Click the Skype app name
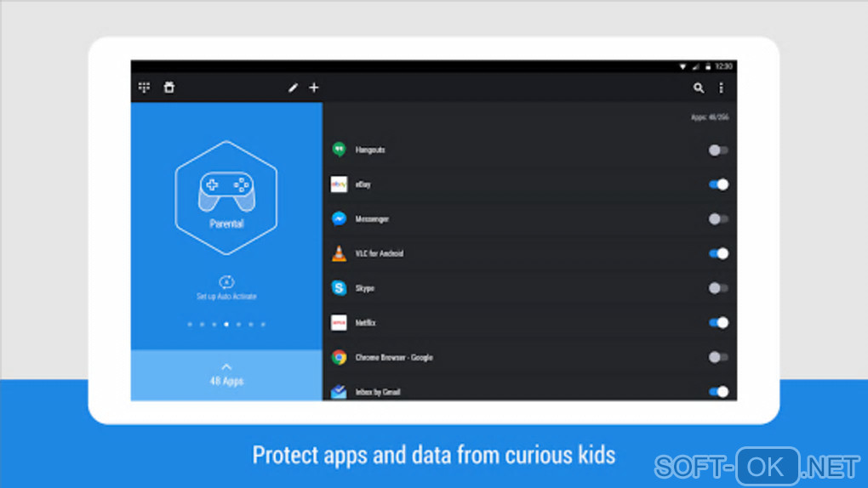 tap(365, 288)
